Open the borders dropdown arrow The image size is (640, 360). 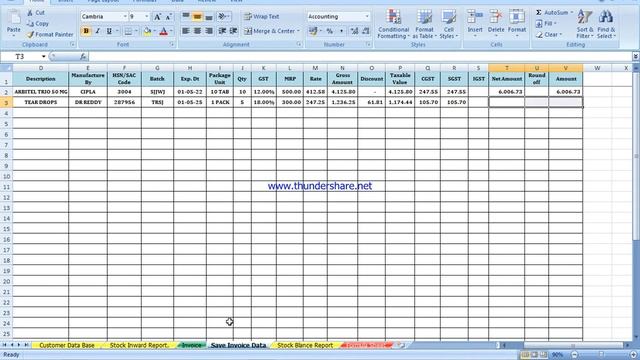(136, 31)
